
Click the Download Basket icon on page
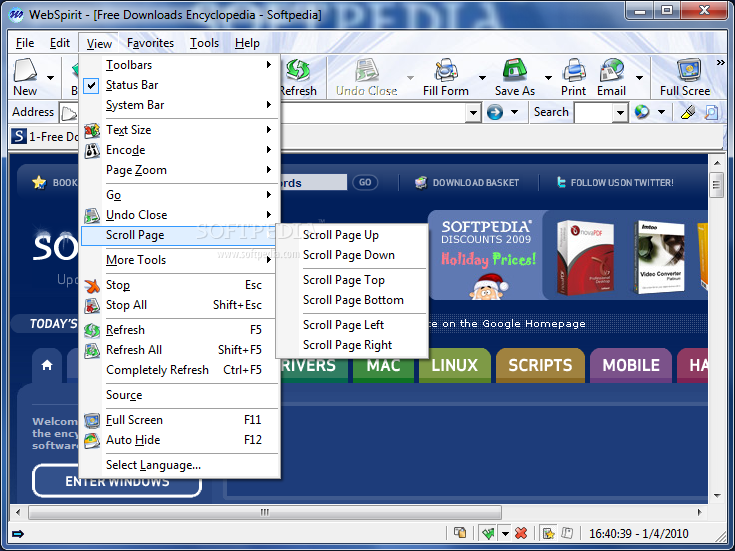pos(421,182)
